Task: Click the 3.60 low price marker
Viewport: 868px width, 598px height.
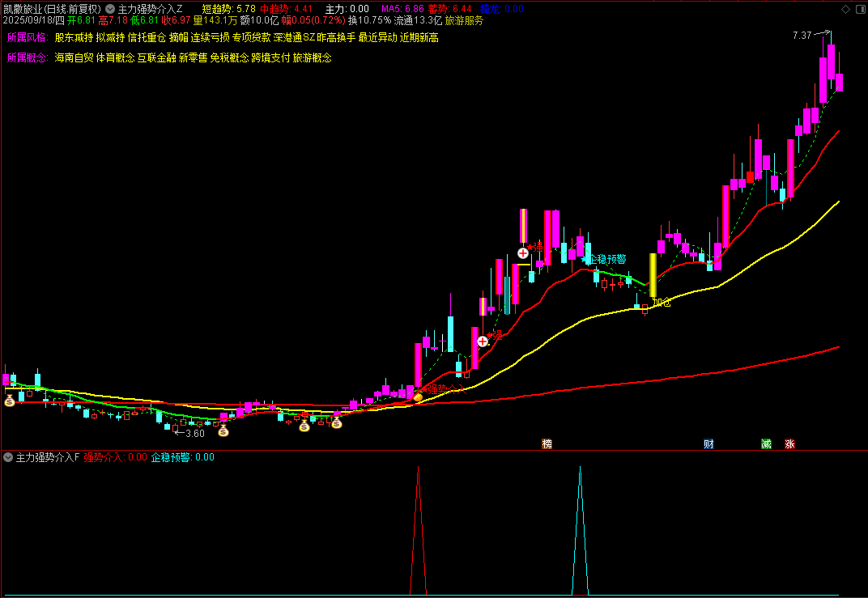Action: coord(195,433)
